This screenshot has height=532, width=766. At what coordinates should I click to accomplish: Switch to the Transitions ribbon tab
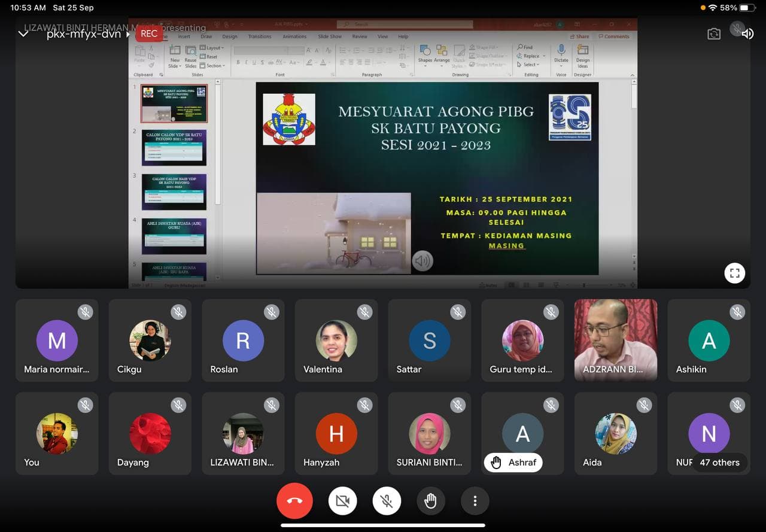pyautogui.click(x=260, y=37)
